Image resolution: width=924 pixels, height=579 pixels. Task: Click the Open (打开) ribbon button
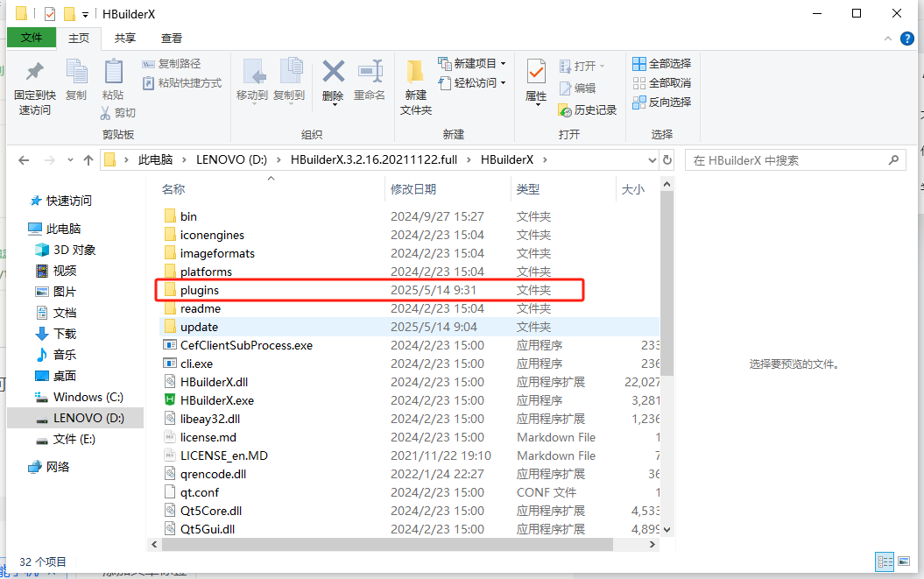point(582,66)
